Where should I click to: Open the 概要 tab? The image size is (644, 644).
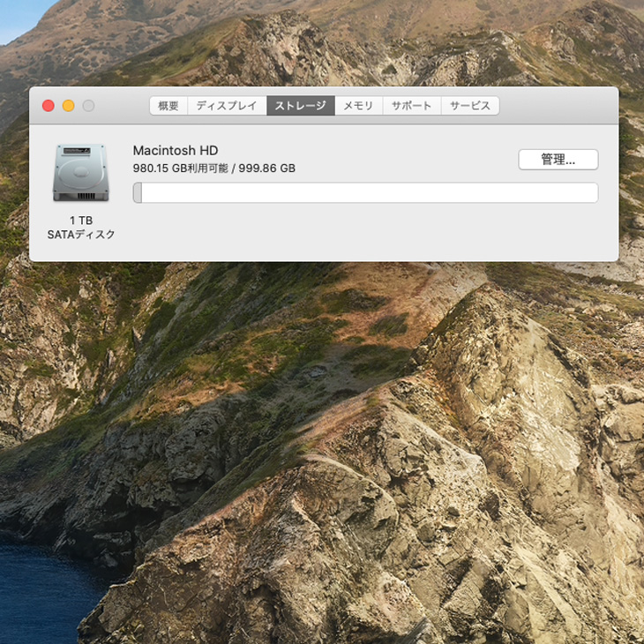tap(168, 106)
